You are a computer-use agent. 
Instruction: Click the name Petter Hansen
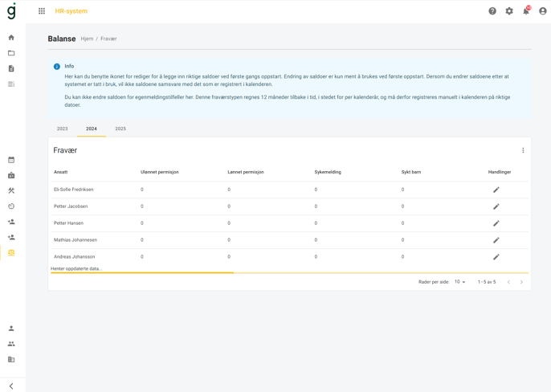coord(68,223)
